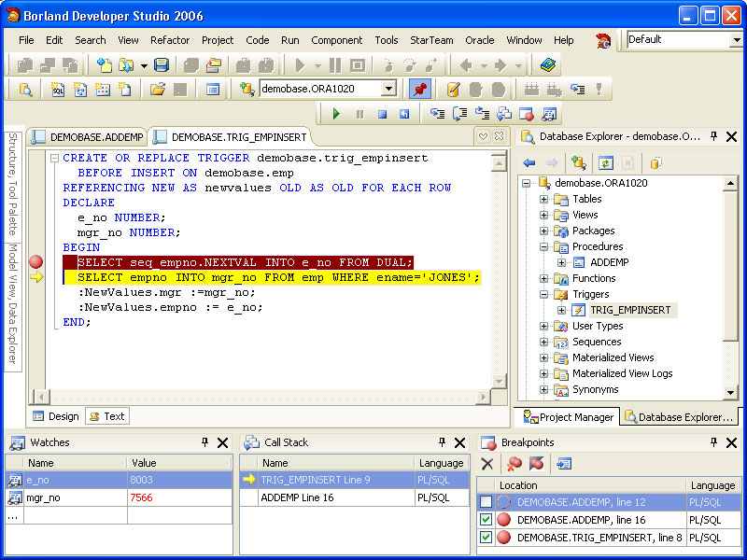The height and width of the screenshot is (560, 747).
Task: Pin the Watches panel
Action: 204,442
